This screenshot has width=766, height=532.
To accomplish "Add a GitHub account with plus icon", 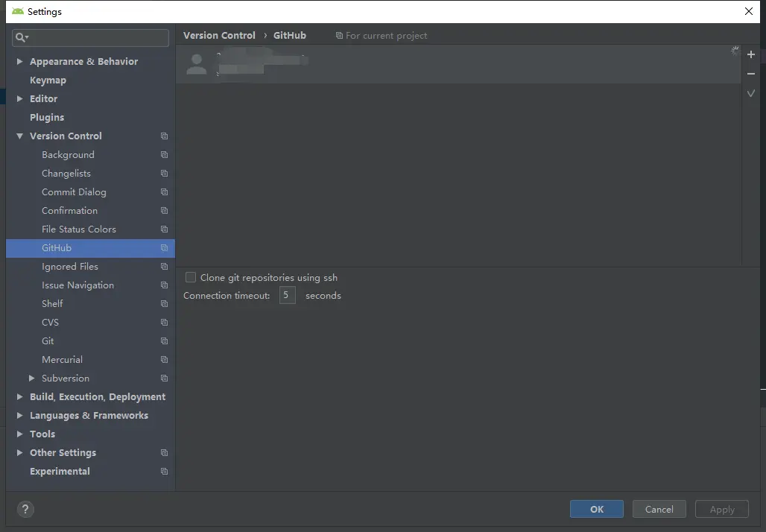I will [x=751, y=54].
